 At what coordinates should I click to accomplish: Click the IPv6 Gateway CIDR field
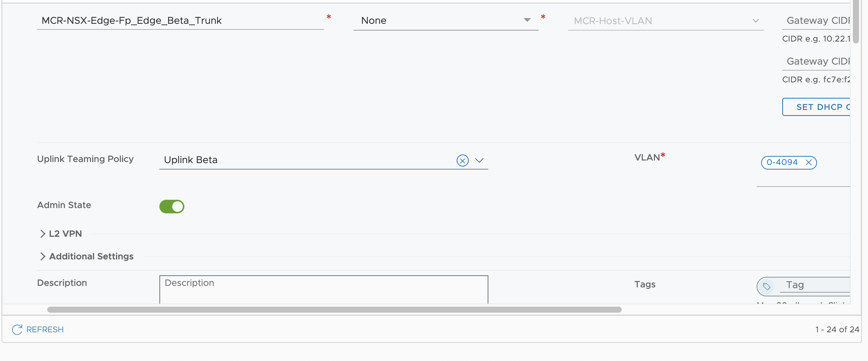pyautogui.click(x=816, y=61)
